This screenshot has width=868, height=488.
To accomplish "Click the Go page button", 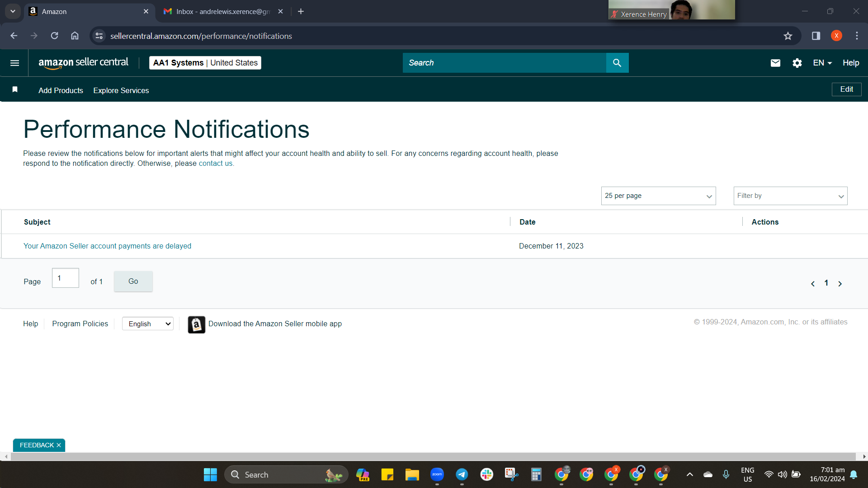I will click(133, 281).
